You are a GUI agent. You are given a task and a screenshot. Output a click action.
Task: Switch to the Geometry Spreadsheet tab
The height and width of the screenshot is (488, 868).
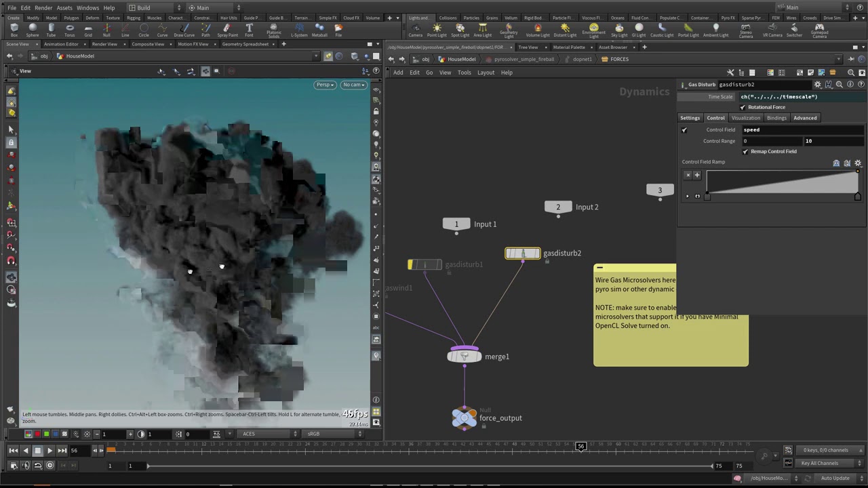pos(245,44)
